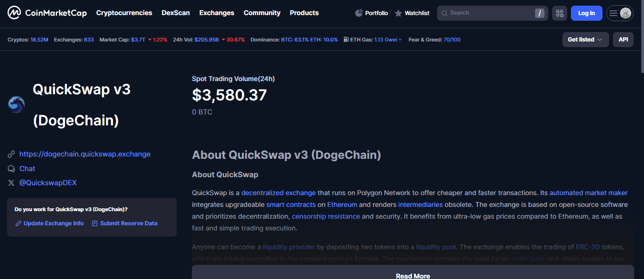
Task: Click the BTC 63.1% dominance value
Action: click(295, 40)
